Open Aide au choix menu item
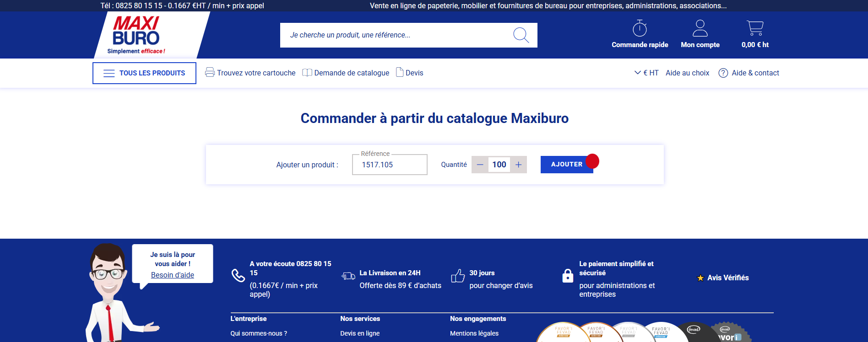Image resolution: width=868 pixels, height=342 pixels. point(687,73)
